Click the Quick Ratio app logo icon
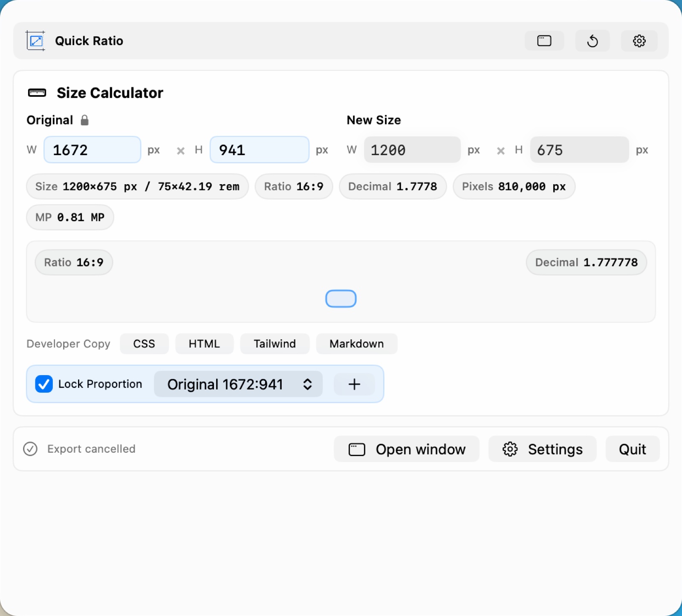This screenshot has height=616, width=682. (35, 41)
